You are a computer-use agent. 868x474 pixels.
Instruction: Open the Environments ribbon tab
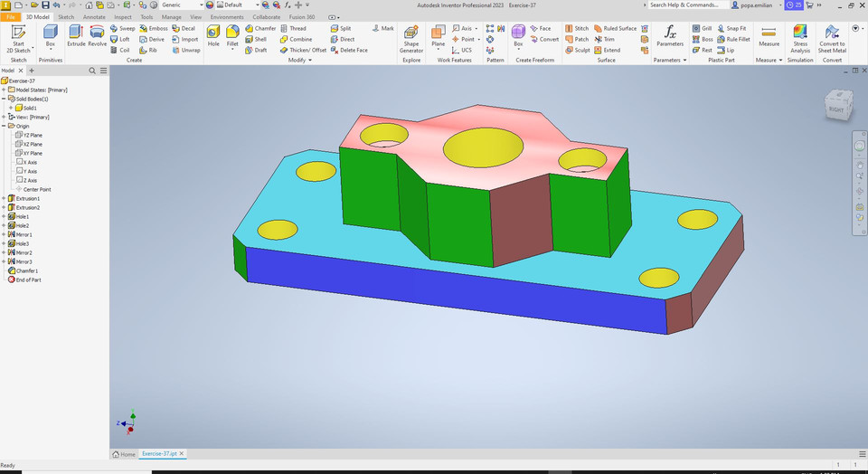(x=227, y=16)
